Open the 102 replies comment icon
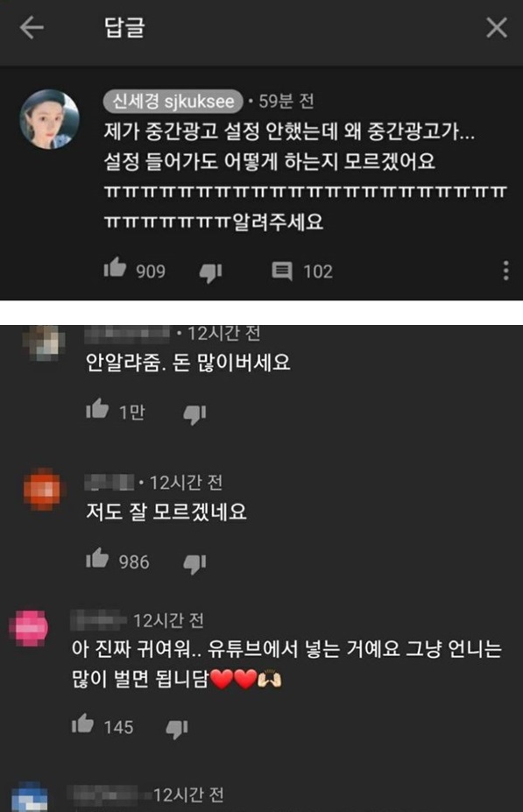This screenshot has width=523, height=812. pyautogui.click(x=282, y=271)
